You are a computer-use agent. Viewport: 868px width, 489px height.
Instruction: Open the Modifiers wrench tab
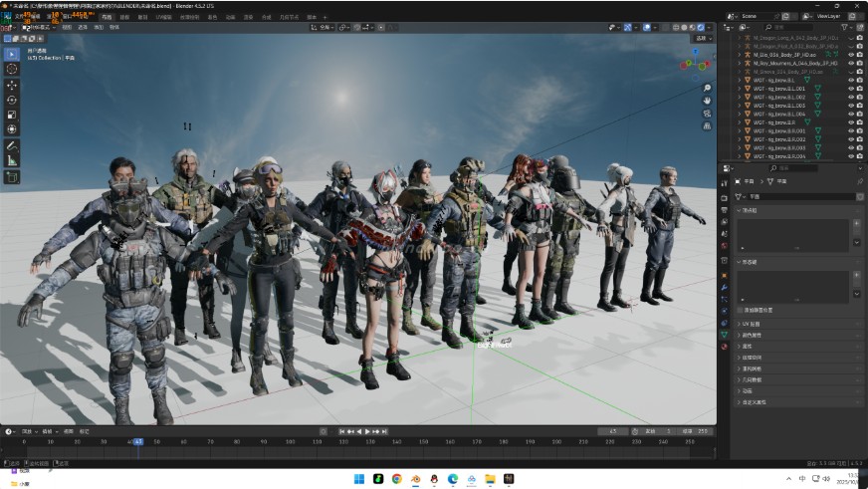pyautogui.click(x=724, y=288)
